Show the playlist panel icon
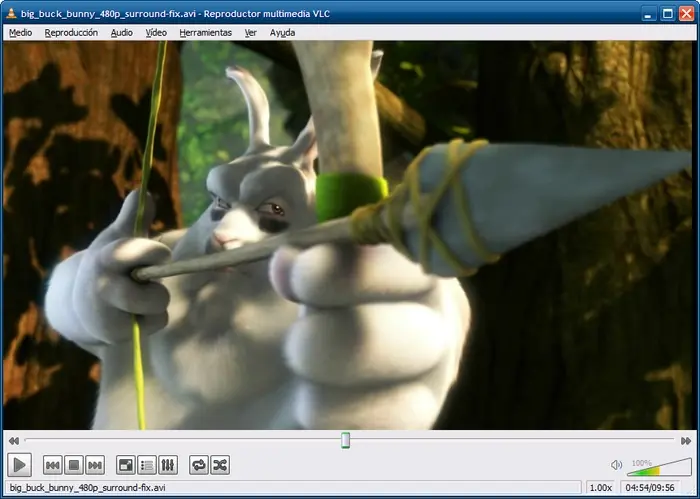This screenshot has height=499, width=700. point(147,466)
